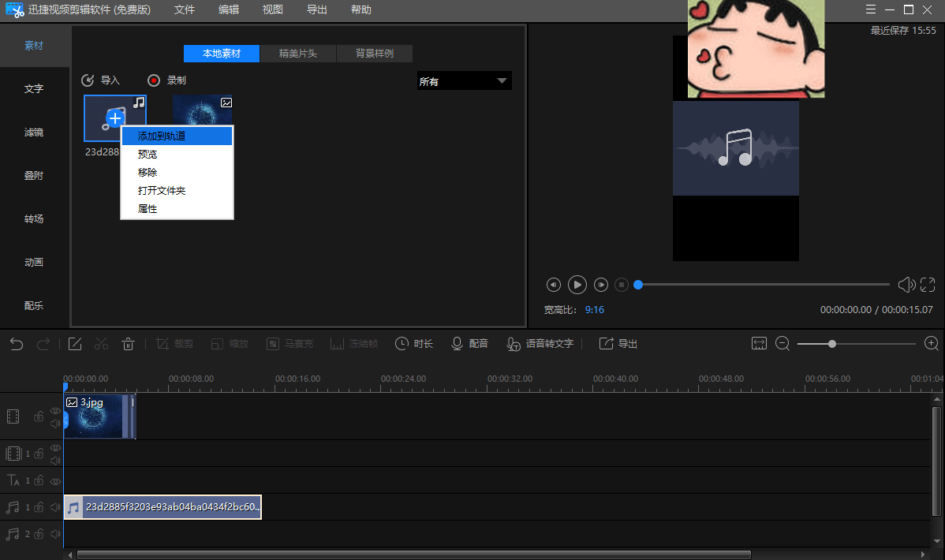Choose 添加到轨道 from the context menu
Viewport: 945px width, 560px height.
click(162, 136)
